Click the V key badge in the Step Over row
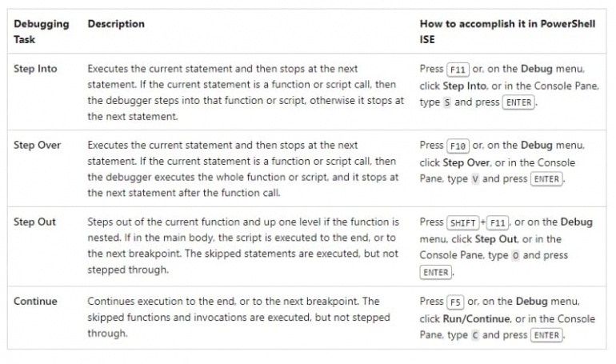616x364 pixels. tap(474, 180)
